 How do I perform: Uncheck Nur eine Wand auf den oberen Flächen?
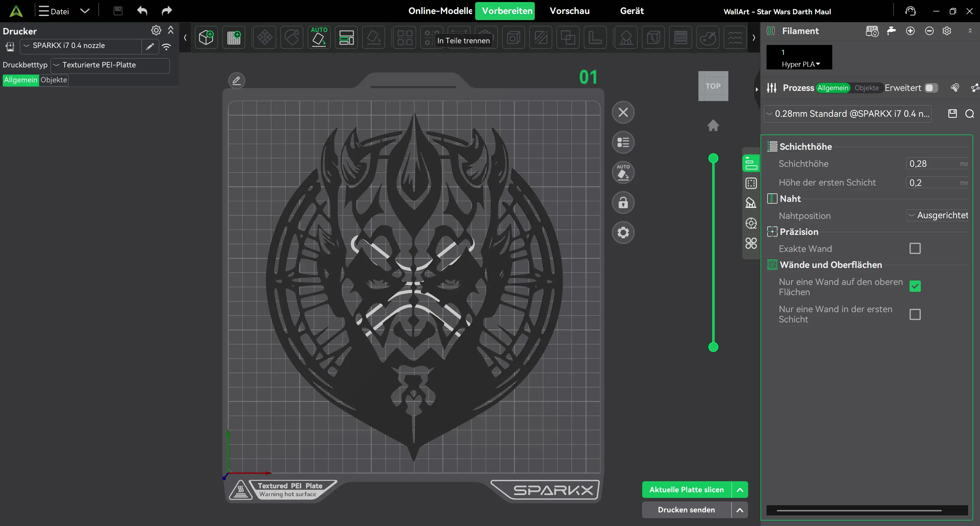pos(915,286)
